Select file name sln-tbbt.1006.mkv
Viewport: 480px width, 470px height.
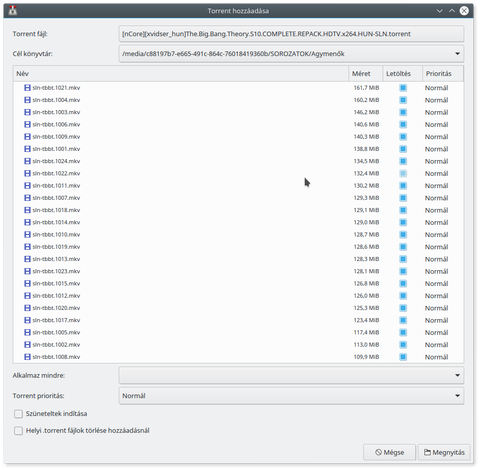56,124
